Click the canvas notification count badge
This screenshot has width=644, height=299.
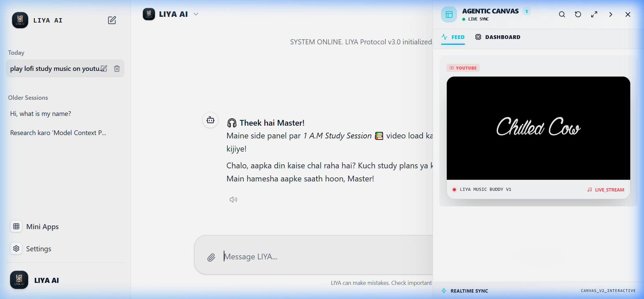tap(527, 11)
